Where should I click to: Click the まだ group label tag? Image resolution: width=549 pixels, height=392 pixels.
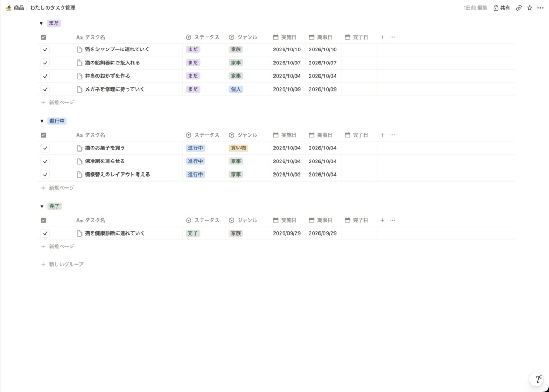point(54,24)
